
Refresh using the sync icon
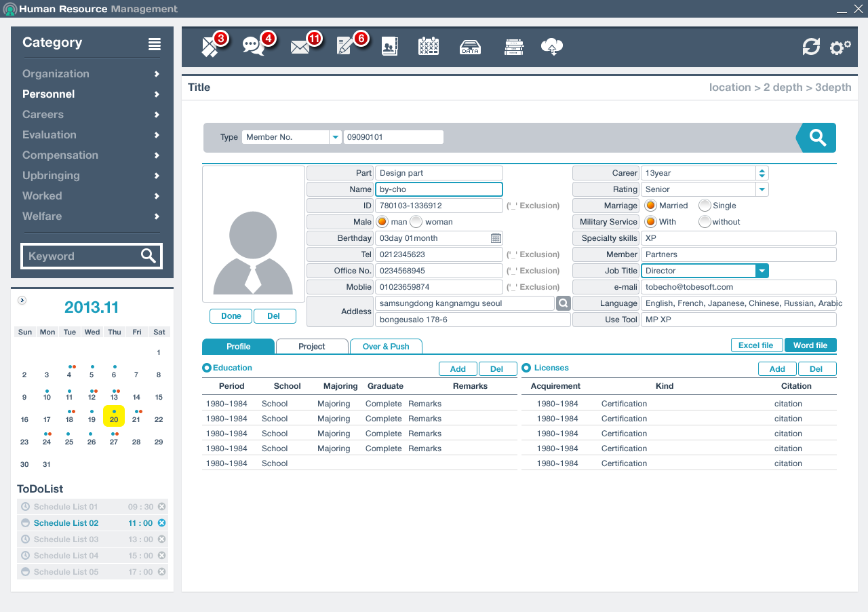[x=811, y=47]
